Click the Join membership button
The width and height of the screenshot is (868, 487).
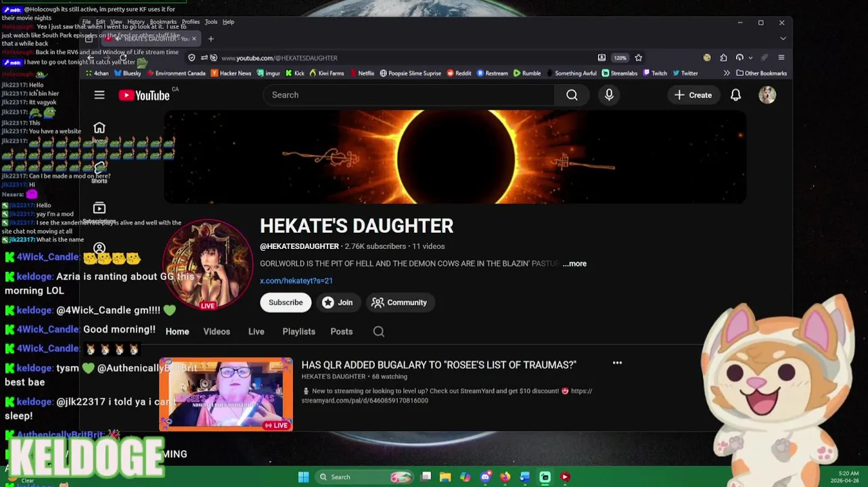(x=338, y=302)
